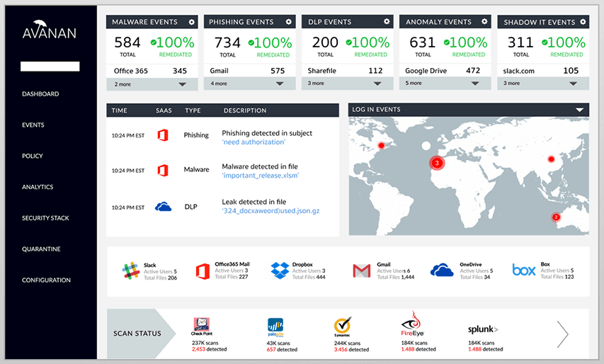Open Events in sidebar

coord(33,125)
